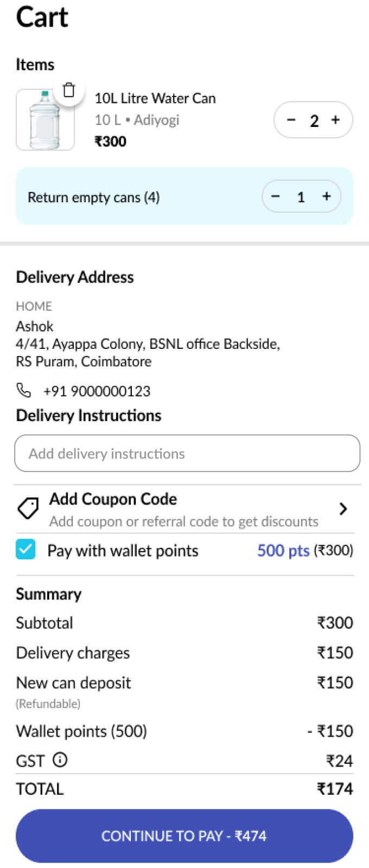369x868 pixels.
Task: Uncheck Pay with wallet points checkbox
Action: (26, 550)
